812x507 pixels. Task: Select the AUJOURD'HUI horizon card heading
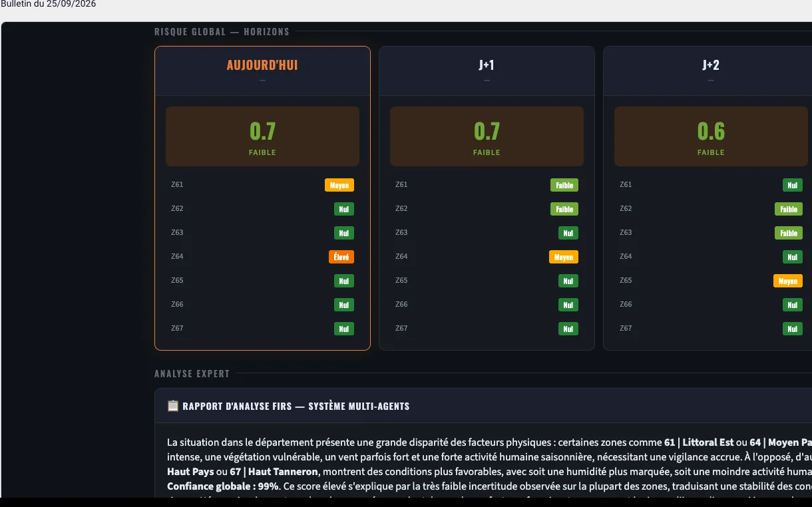[x=262, y=65]
